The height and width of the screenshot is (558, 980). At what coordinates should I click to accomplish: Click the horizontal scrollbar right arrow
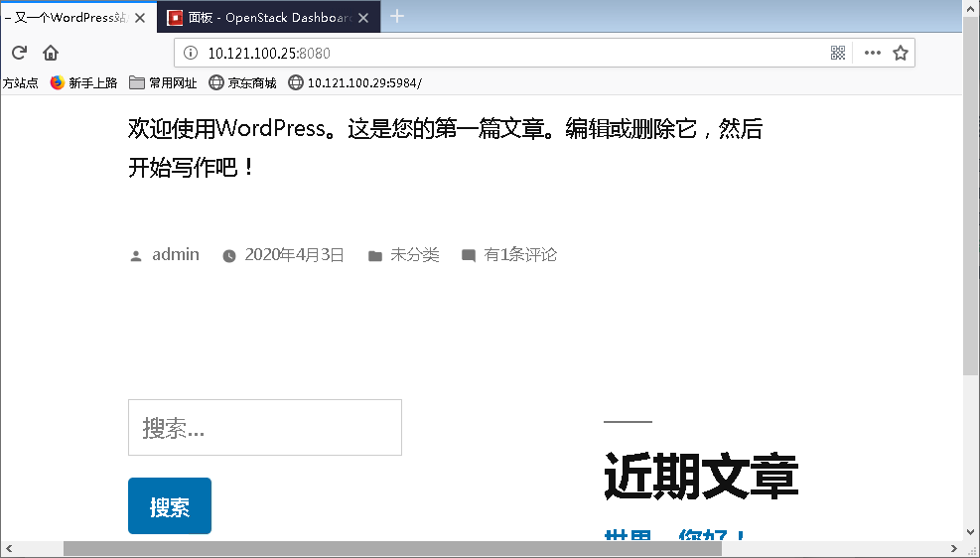[x=954, y=549]
